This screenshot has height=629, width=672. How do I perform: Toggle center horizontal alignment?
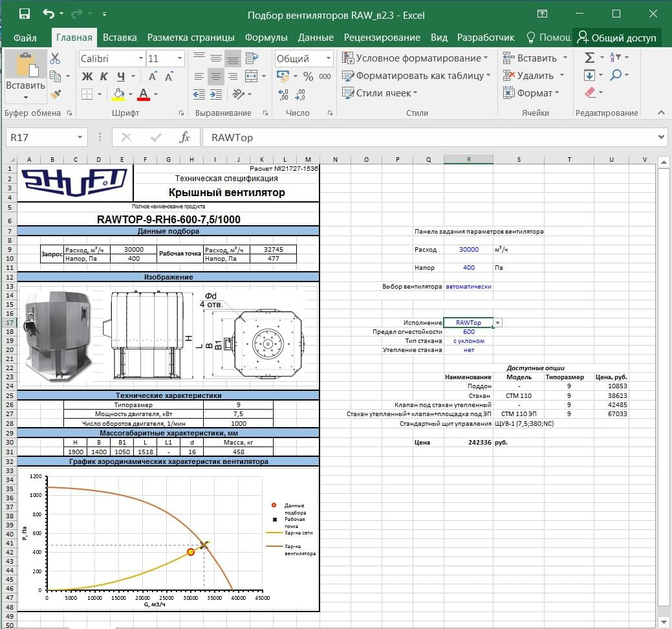pos(216,76)
